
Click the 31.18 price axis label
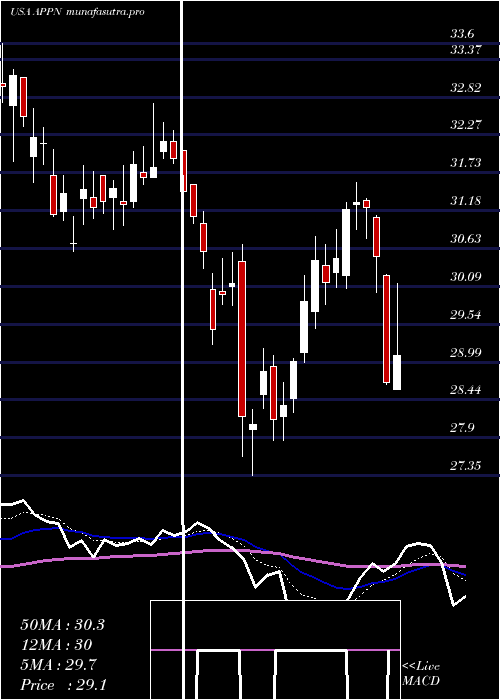click(466, 201)
